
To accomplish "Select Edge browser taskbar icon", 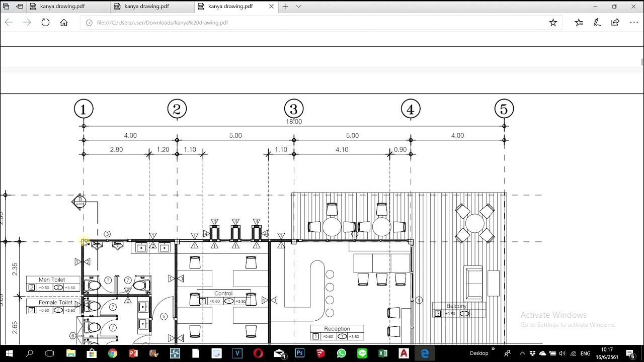I will [x=425, y=353].
